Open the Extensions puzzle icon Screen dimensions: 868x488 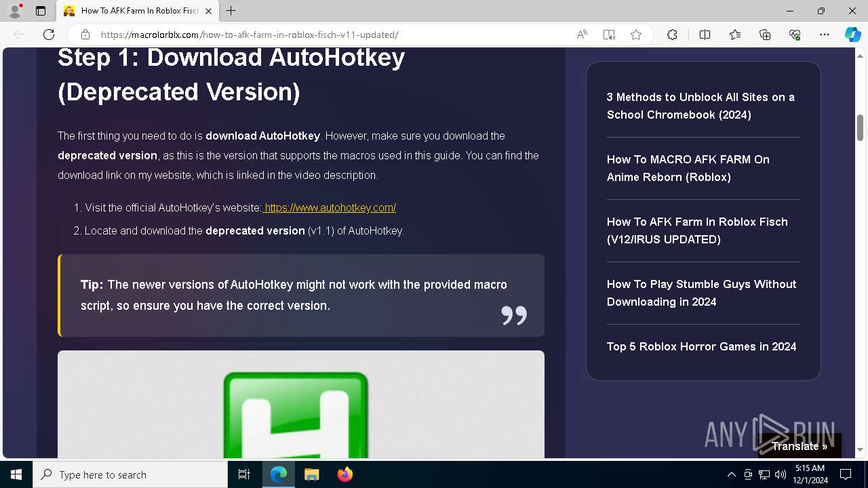pyautogui.click(x=672, y=35)
